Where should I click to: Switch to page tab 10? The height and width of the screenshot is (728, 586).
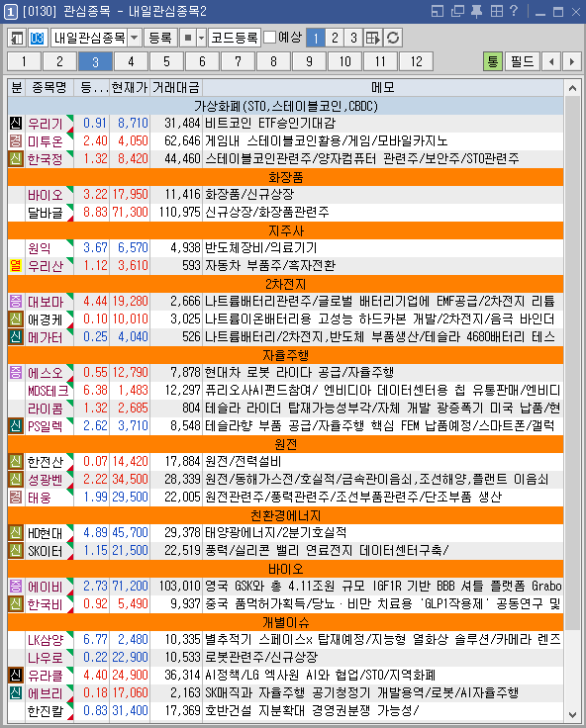click(344, 61)
